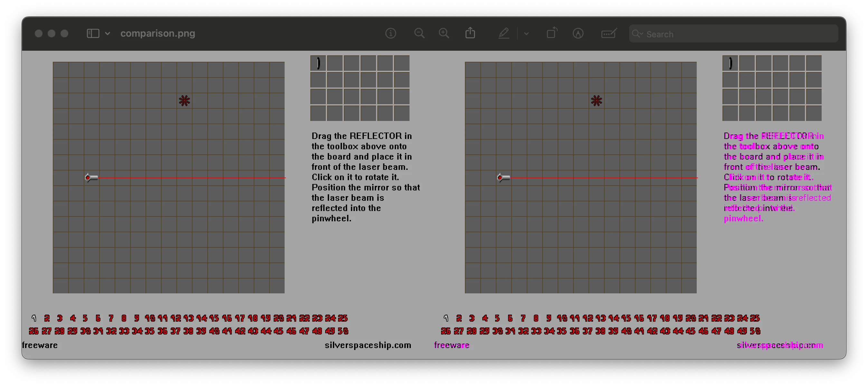Open the form filling toolbar icon
This screenshot has width=868, height=386.
point(609,33)
